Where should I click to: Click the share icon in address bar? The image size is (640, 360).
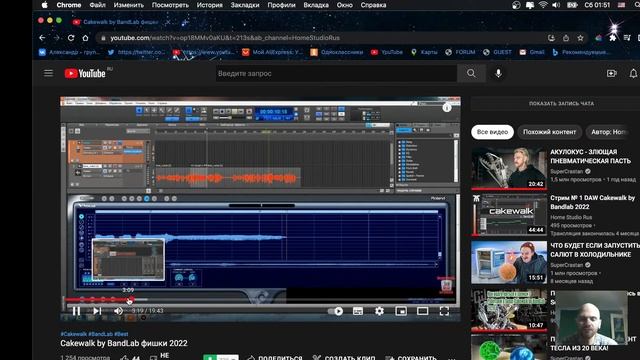coord(566,38)
